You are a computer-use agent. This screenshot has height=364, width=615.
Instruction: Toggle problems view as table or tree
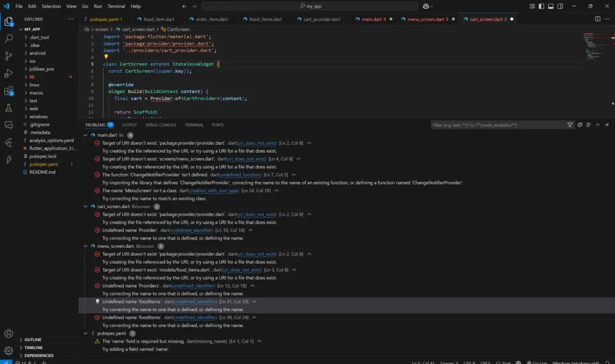point(589,125)
